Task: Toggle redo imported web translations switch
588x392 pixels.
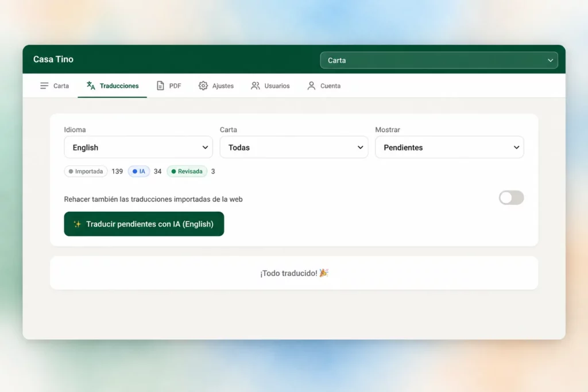Action: (x=511, y=197)
